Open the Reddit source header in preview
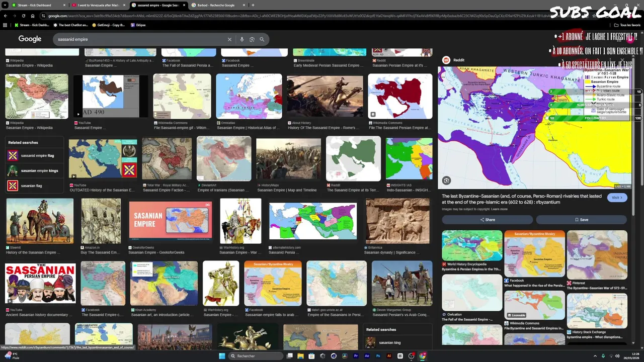Screen dimensions: 644x362 (x=453, y=60)
